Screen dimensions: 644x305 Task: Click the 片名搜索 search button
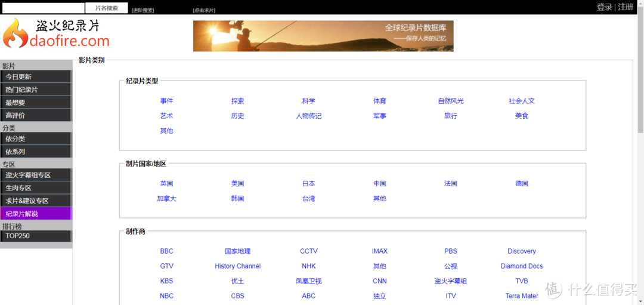(x=106, y=8)
